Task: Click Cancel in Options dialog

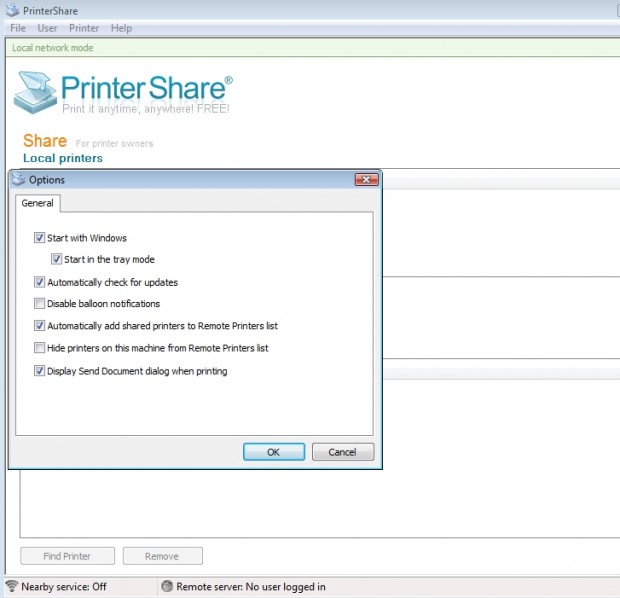Action: point(342,452)
